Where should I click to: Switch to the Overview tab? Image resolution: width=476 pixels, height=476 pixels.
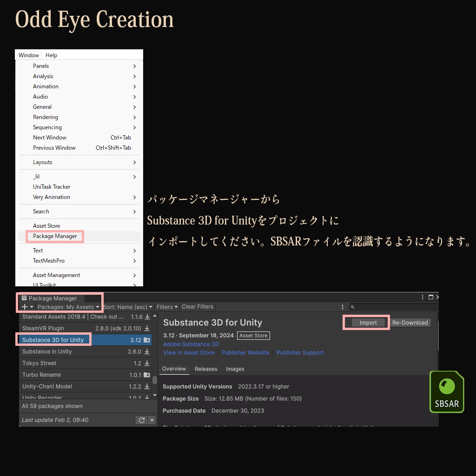point(174,369)
